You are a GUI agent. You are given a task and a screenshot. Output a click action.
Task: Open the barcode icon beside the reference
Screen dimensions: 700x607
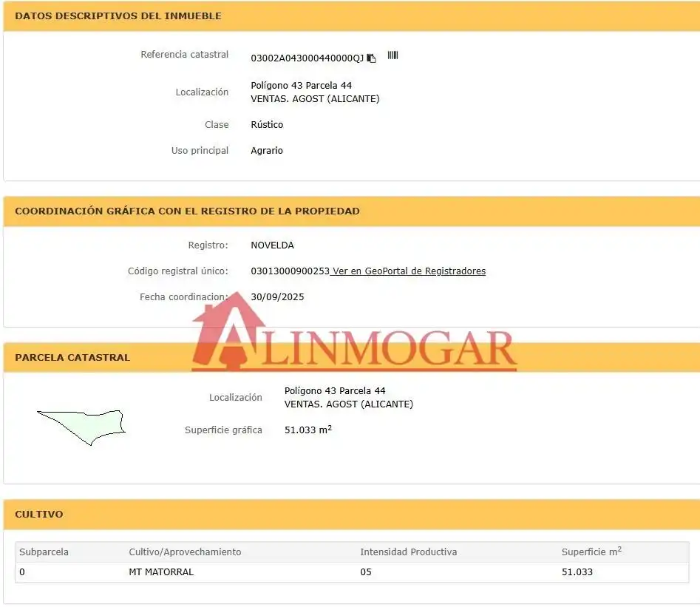tap(393, 55)
